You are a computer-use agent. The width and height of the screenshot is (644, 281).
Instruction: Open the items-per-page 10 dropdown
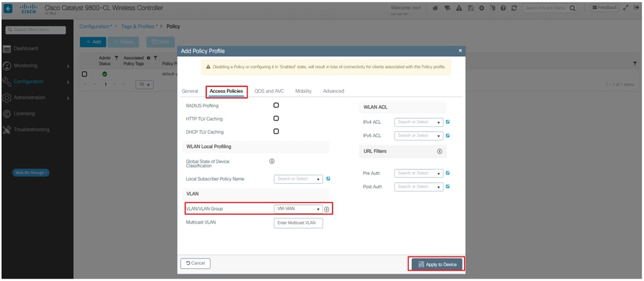(144, 84)
